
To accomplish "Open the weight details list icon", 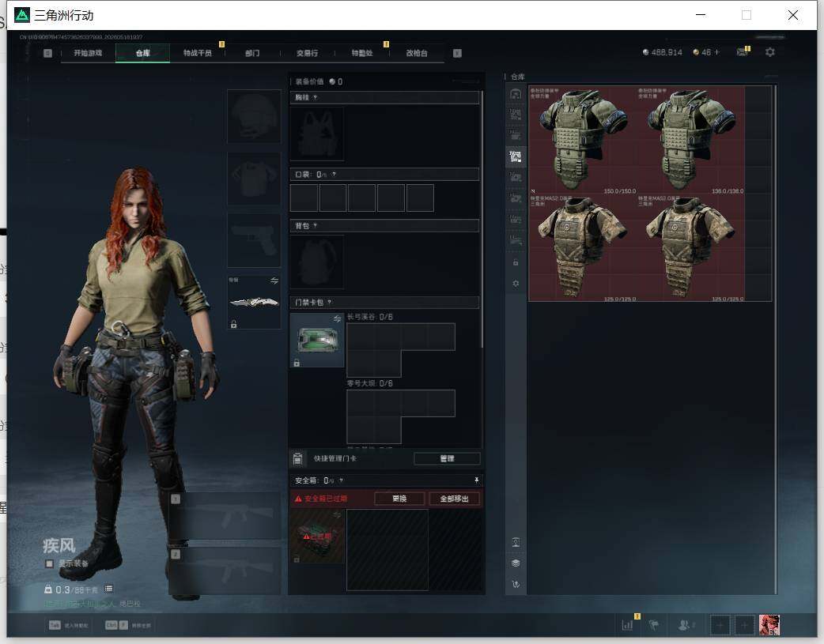I will tap(108, 589).
